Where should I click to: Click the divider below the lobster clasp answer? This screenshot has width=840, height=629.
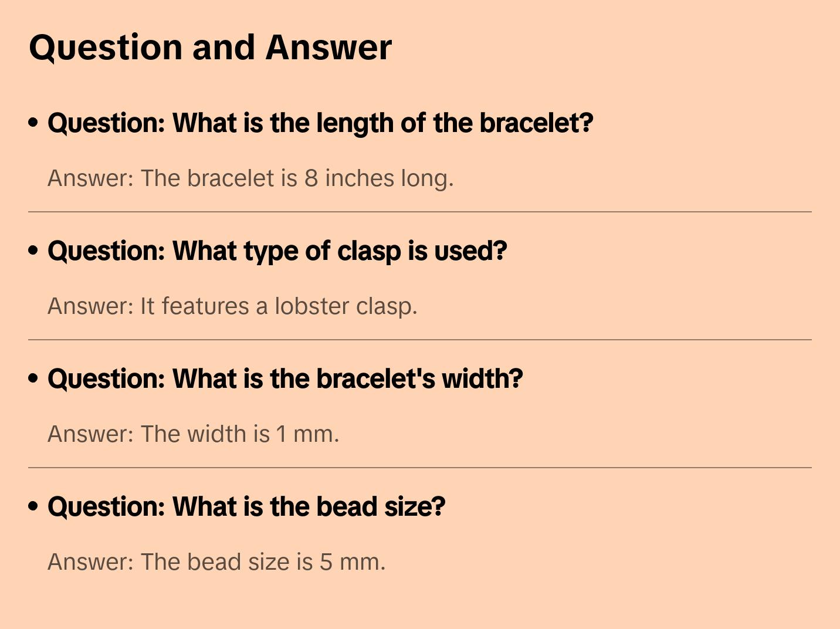tap(420, 340)
